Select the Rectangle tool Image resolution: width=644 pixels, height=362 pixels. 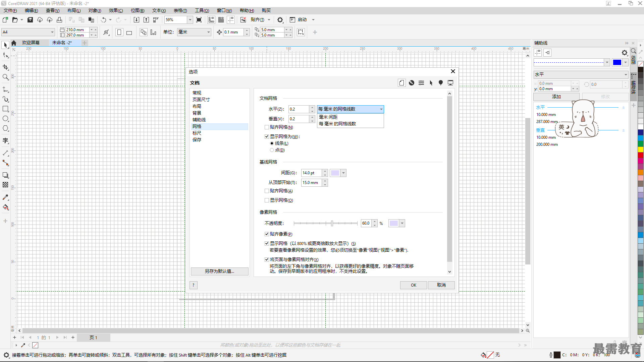5,109
